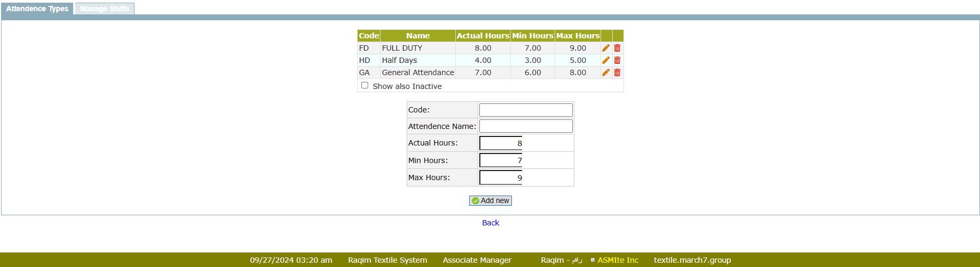Screen dimensions: 980x267
Task: Click the Actual Hours input box
Action: [501, 143]
